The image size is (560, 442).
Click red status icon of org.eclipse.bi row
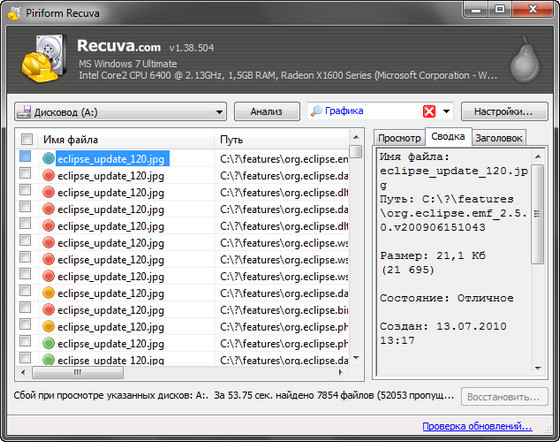48,310
